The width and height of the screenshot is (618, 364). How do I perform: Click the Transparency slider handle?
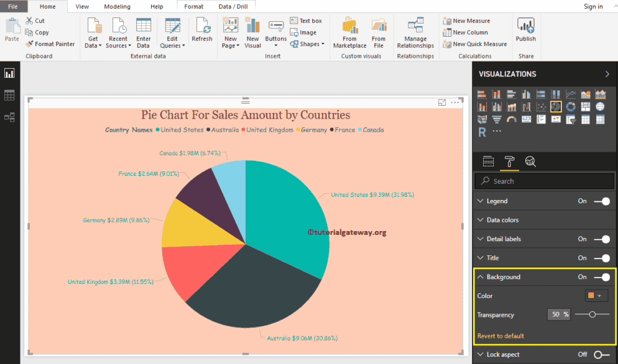tap(592, 314)
